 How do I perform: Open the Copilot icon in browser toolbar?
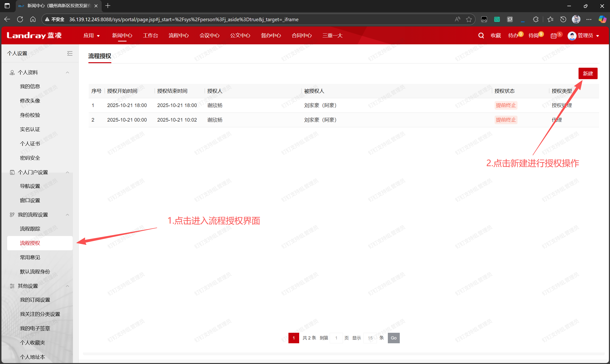602,19
